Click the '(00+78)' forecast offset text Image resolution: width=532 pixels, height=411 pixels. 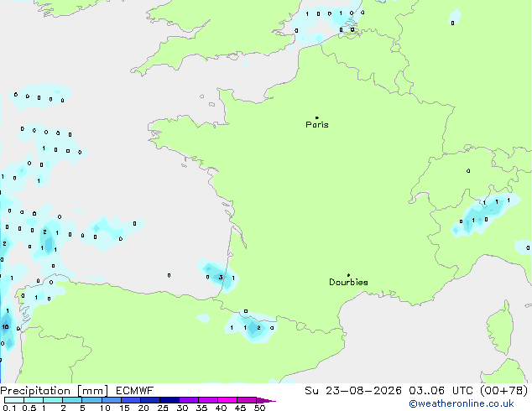click(504, 391)
